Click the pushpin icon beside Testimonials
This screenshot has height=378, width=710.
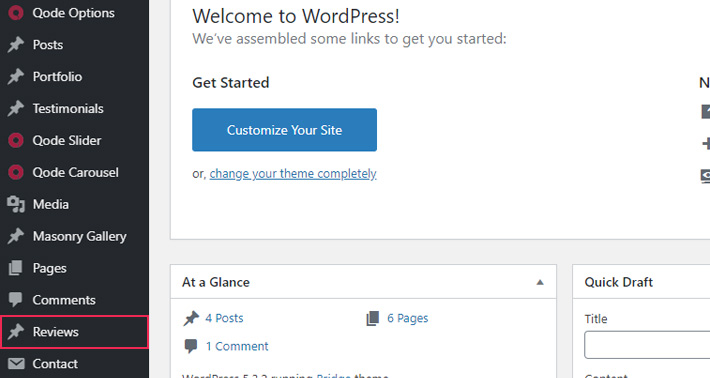click(x=16, y=108)
